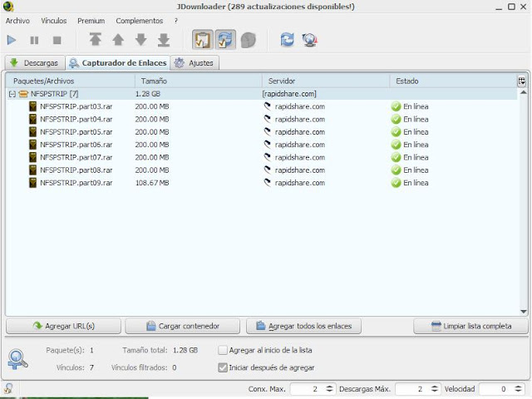The height and width of the screenshot is (399, 532).
Task: Click the link grabber magnifier icon
Action: pos(17,359)
